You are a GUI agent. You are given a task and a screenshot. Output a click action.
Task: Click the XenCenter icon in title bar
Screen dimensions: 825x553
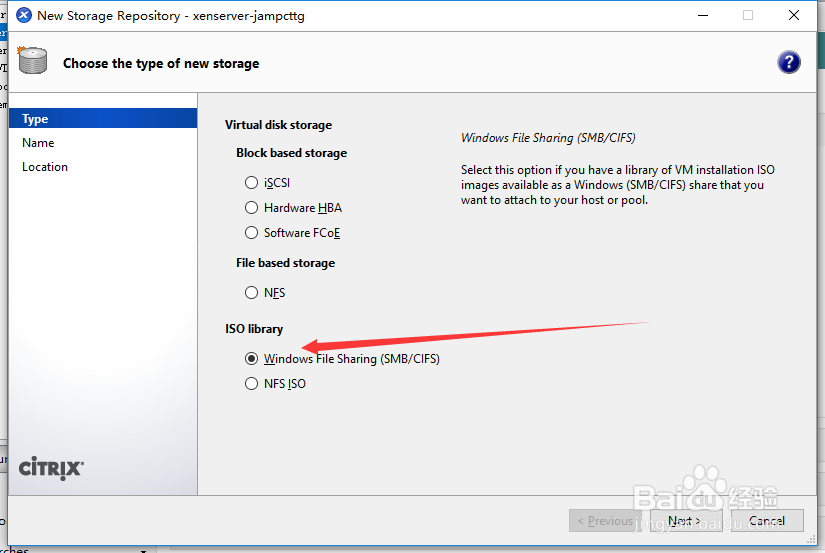[x=23, y=15]
